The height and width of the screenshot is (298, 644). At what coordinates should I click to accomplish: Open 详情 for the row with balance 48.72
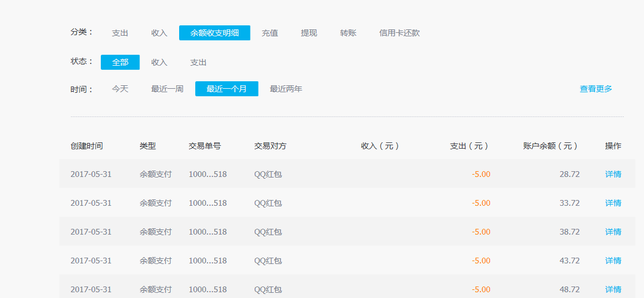click(x=613, y=289)
